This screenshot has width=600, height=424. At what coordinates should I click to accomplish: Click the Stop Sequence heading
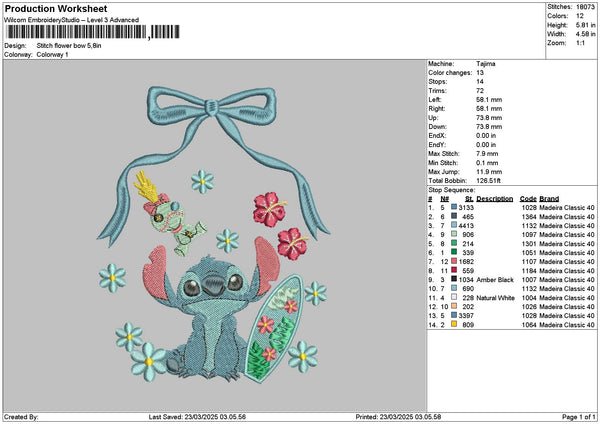tap(452, 190)
